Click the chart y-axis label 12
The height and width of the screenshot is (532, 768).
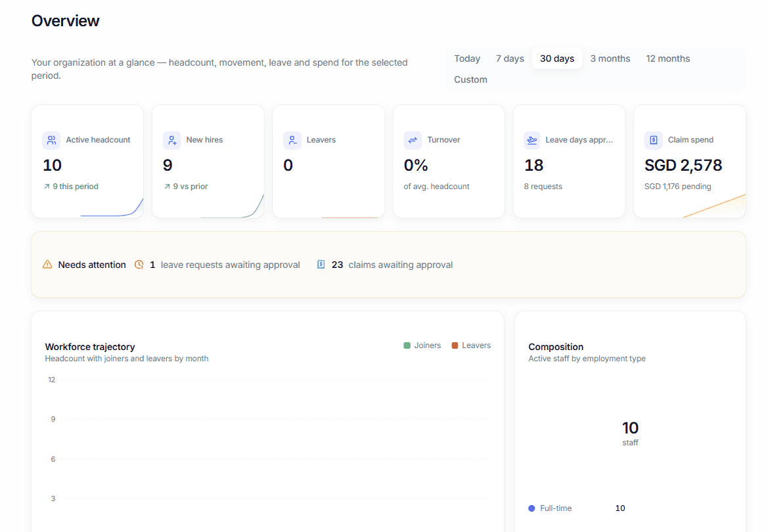point(51,380)
